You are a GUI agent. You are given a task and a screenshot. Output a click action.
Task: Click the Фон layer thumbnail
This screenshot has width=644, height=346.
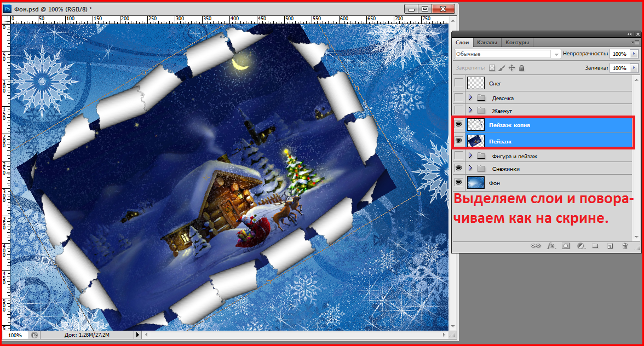click(x=475, y=183)
